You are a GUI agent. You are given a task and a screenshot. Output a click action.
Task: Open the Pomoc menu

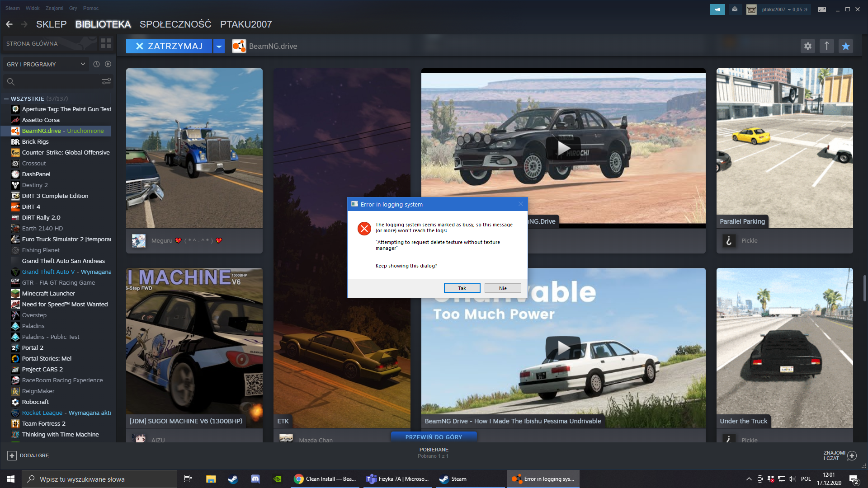coord(90,8)
